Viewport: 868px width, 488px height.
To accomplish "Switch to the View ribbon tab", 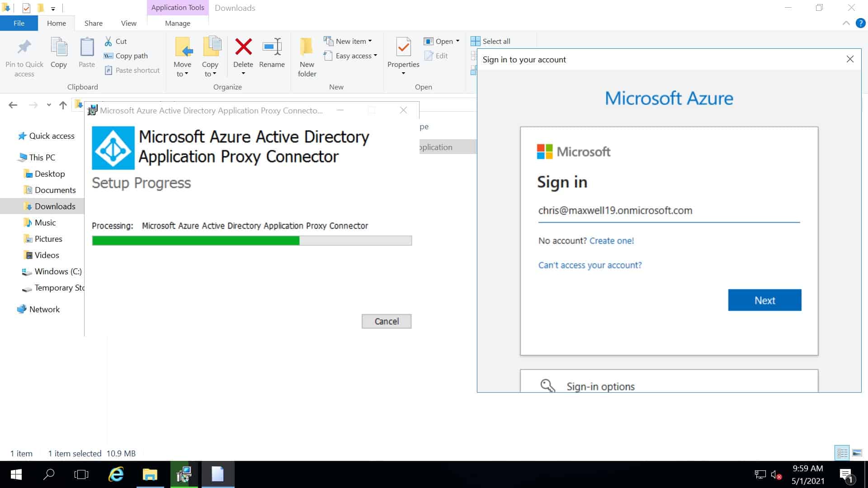I will coord(129,23).
